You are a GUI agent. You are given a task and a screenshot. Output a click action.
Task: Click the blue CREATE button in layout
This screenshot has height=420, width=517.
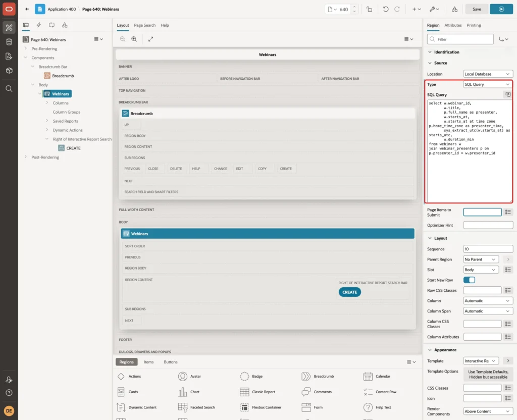(x=349, y=292)
